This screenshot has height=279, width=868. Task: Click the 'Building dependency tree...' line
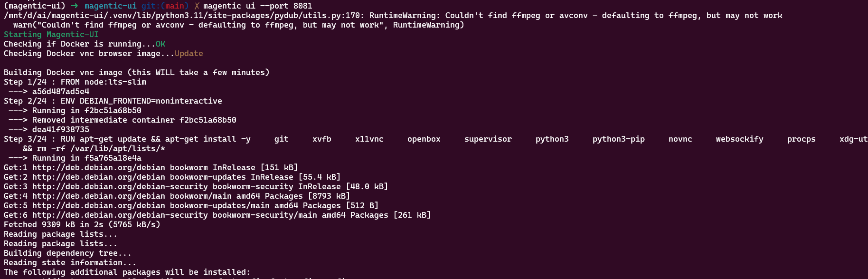(68, 253)
